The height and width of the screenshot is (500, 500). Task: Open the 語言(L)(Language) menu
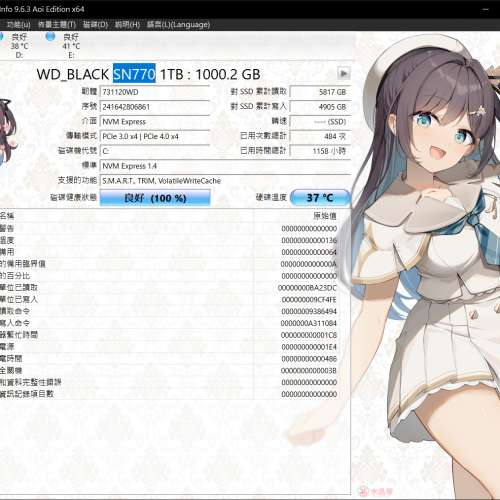(x=179, y=25)
